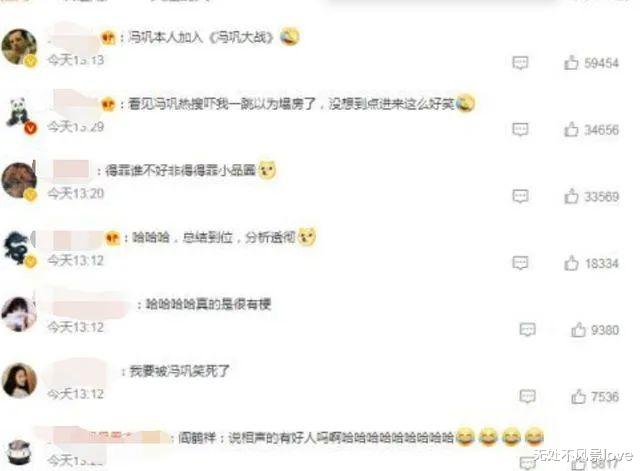Viewport: 640px width, 471px height.
Task: Click thumbs-up next to 7536
Action: 578,396
